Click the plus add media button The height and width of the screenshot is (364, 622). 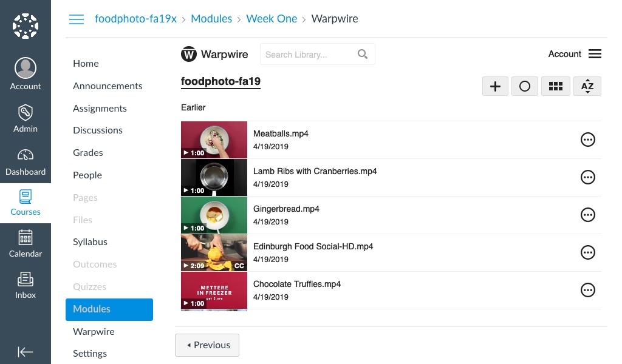495,86
